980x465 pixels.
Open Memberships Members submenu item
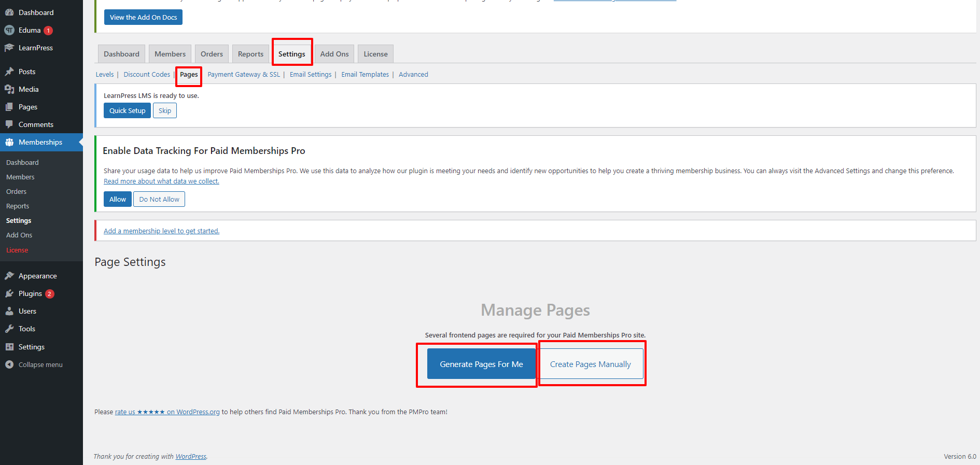tap(20, 177)
